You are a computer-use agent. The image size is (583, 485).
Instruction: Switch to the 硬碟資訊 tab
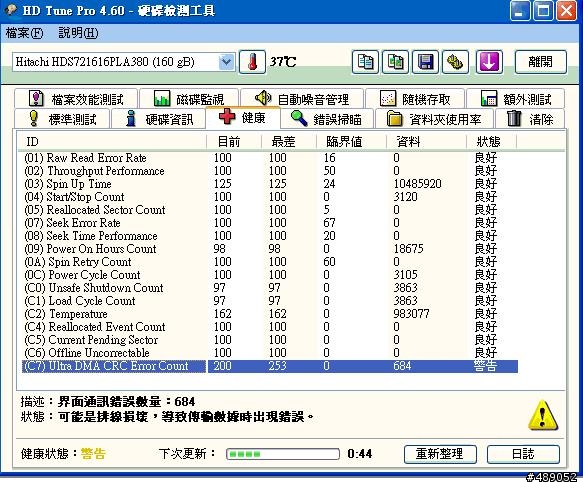(159, 119)
